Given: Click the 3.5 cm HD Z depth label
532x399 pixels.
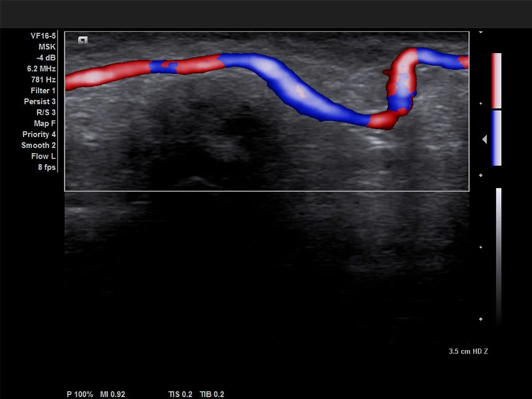Looking at the screenshot, I should (x=468, y=351).
